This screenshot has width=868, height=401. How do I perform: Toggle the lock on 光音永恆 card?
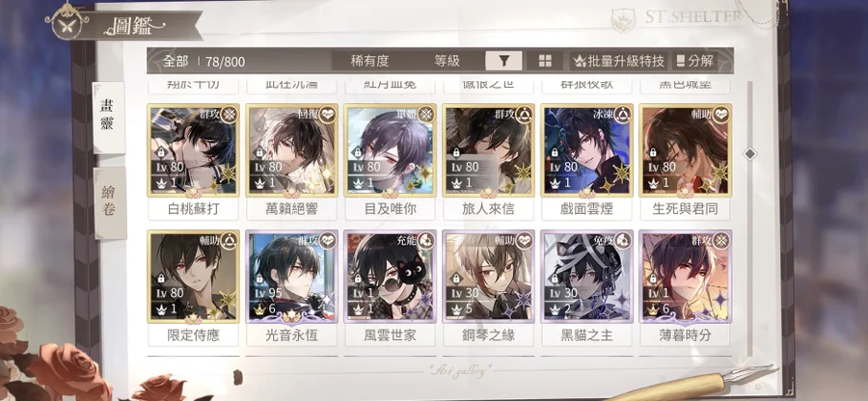coord(259,279)
